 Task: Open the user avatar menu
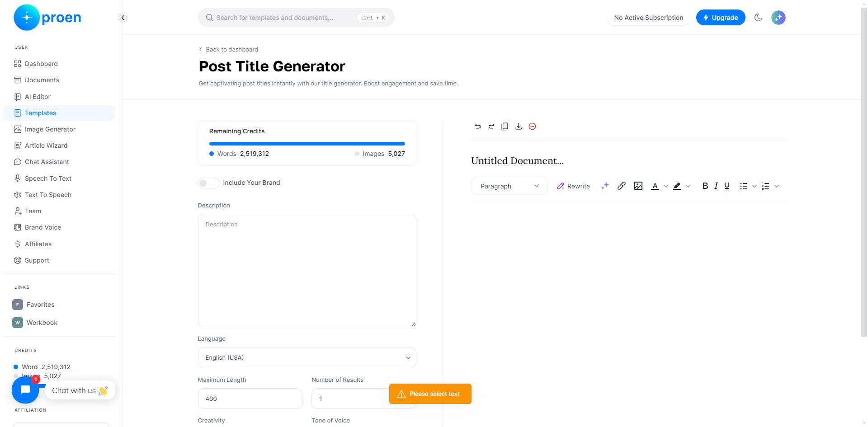click(x=778, y=18)
